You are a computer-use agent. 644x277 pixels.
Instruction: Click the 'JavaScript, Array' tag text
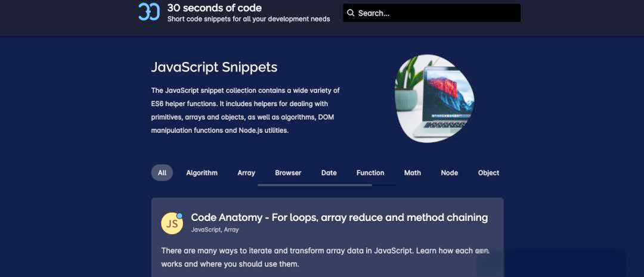point(215,230)
